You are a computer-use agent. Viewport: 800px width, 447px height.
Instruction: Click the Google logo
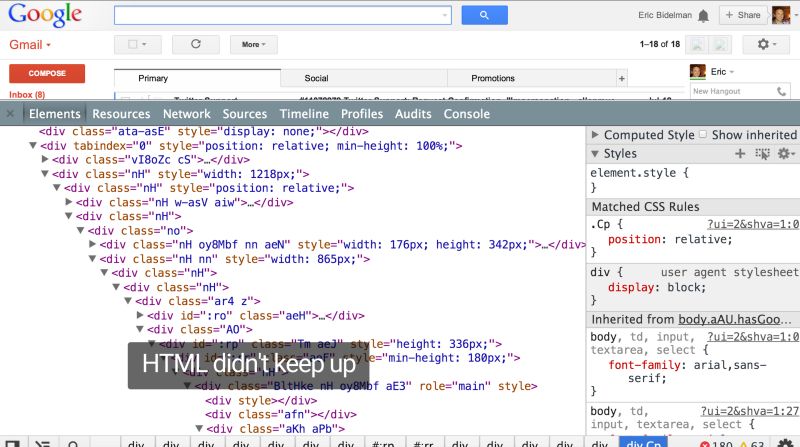45,15
